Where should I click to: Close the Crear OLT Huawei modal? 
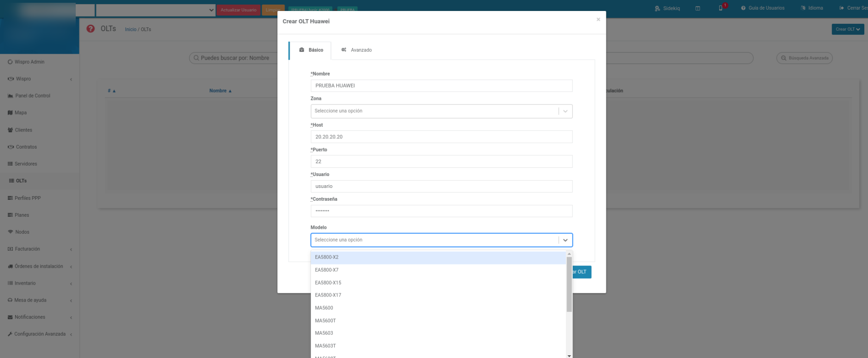(x=598, y=19)
